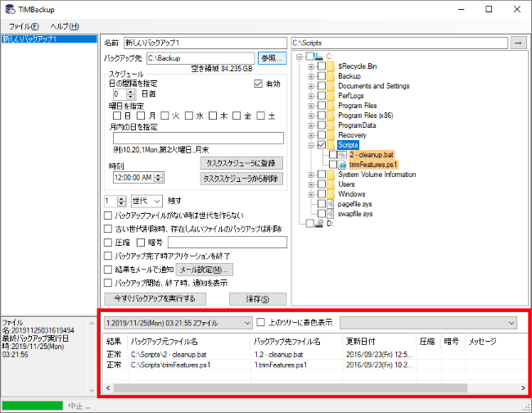Click the バックアップ先 C:\Backup path field

[201, 58]
